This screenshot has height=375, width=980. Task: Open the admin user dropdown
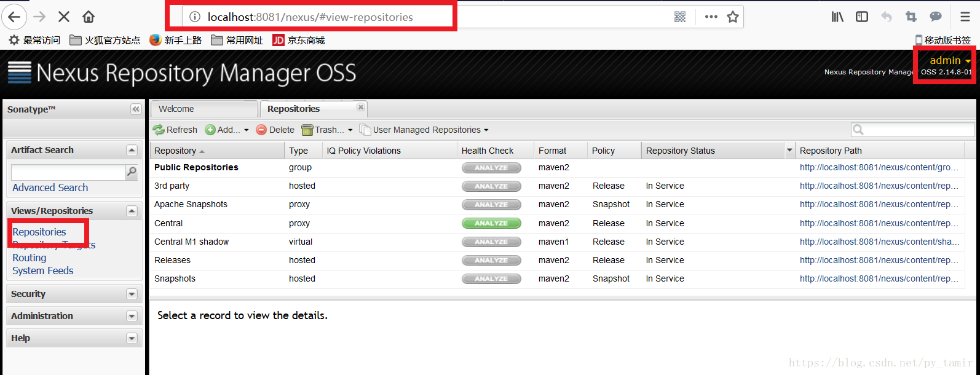(950, 60)
